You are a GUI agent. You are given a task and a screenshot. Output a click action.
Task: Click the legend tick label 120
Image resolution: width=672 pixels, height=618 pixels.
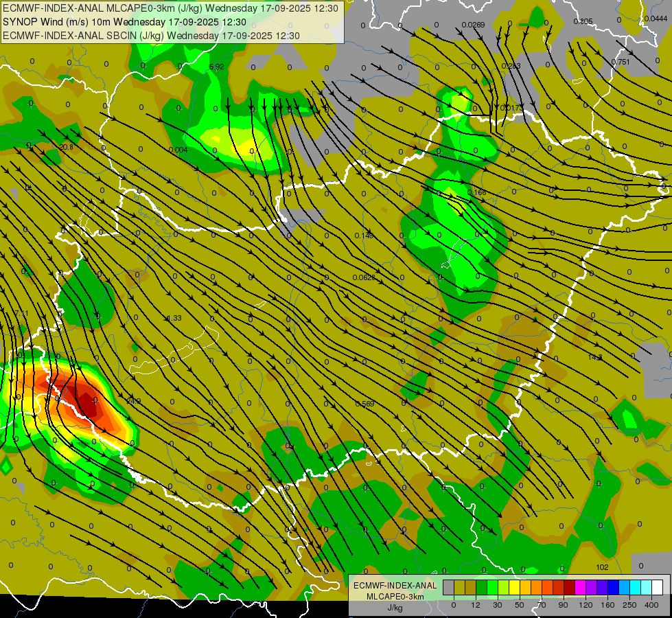[586, 605]
